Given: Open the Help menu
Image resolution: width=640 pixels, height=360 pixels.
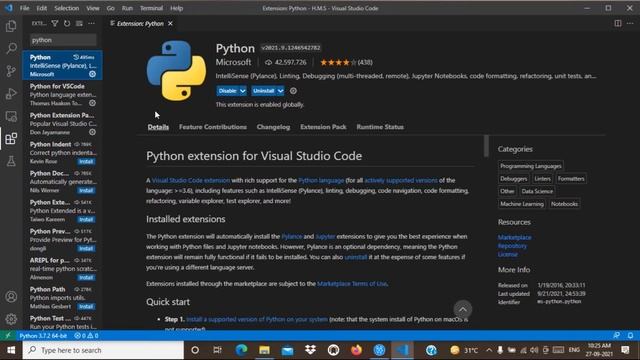Looking at the screenshot, I should (176, 8).
